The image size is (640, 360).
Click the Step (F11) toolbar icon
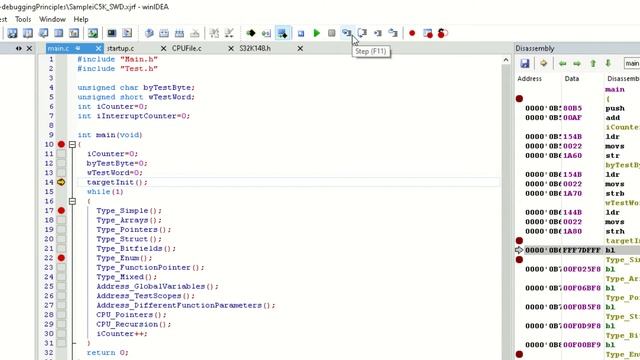[347, 33]
